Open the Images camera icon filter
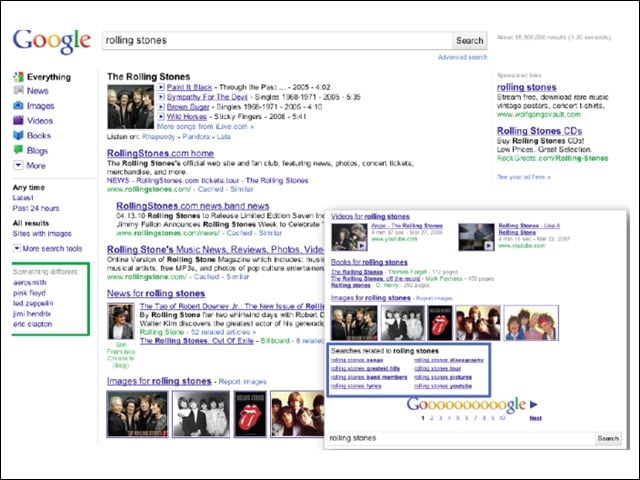The image size is (640, 480). coord(18,106)
